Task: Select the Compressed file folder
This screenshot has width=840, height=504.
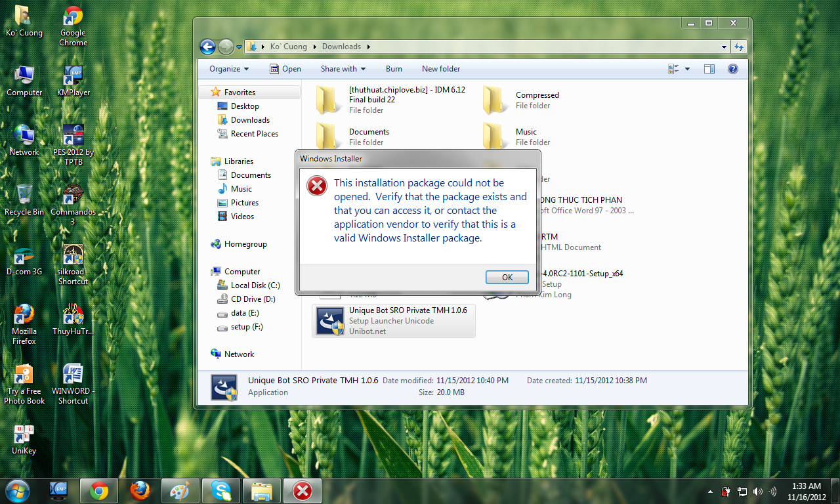Action: point(560,100)
